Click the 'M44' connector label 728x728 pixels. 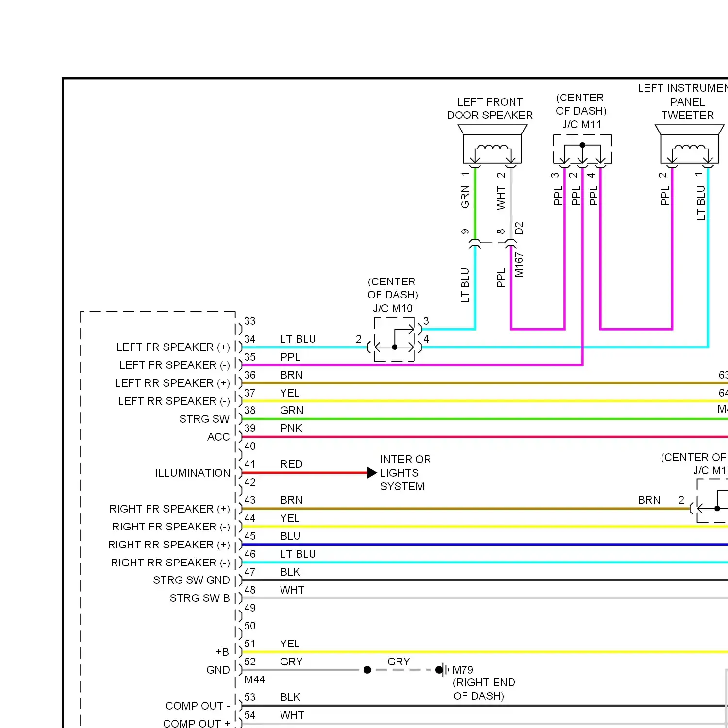click(x=254, y=679)
